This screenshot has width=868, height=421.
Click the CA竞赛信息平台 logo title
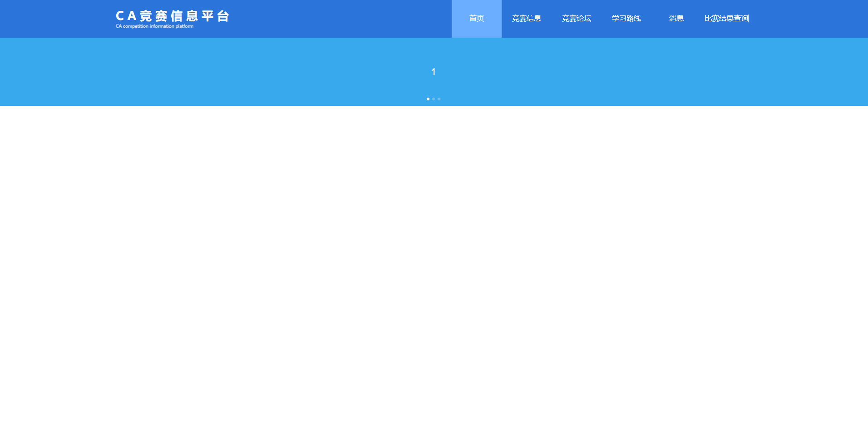[x=173, y=16]
